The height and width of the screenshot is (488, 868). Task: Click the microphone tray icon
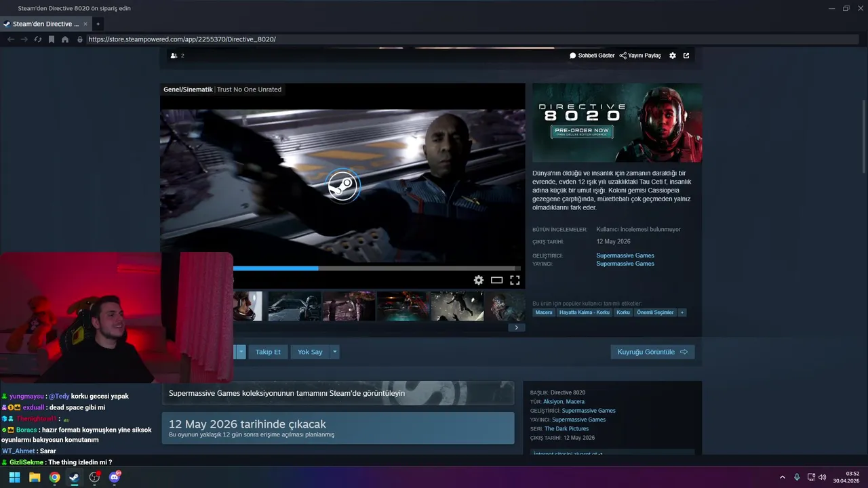(797, 477)
